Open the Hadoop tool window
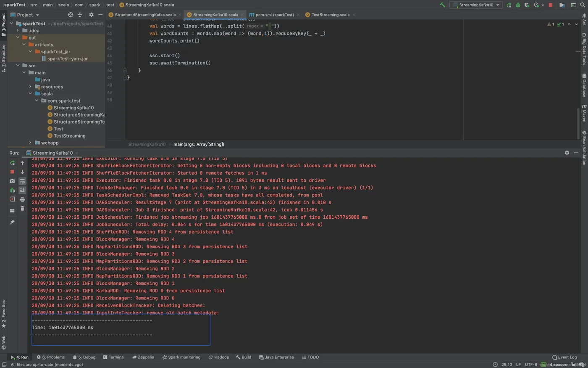The height and width of the screenshot is (368, 588). pyautogui.click(x=218, y=357)
